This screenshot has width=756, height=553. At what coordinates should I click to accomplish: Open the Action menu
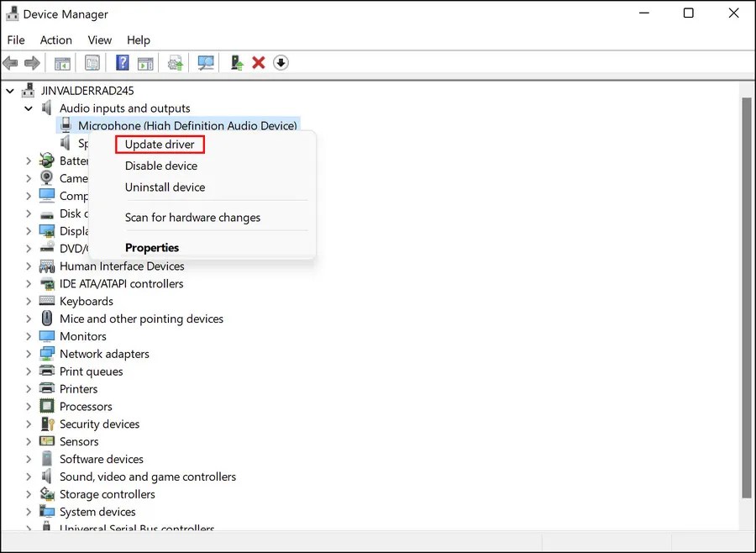pyautogui.click(x=55, y=39)
